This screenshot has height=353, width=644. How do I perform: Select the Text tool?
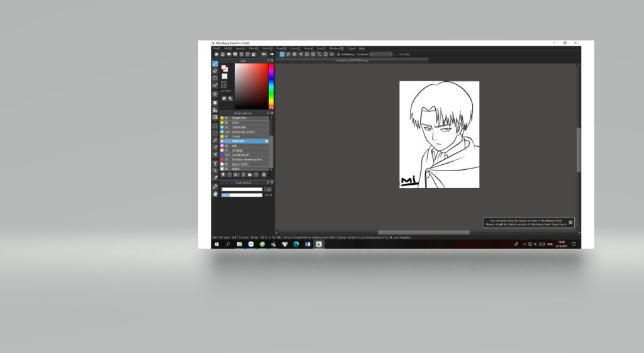coord(215,163)
